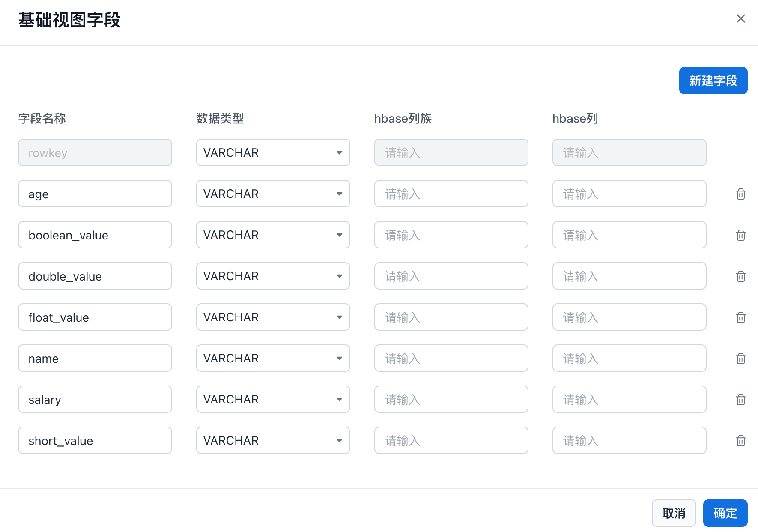Select data type dropdown for name row
758x532 pixels.
coord(273,358)
